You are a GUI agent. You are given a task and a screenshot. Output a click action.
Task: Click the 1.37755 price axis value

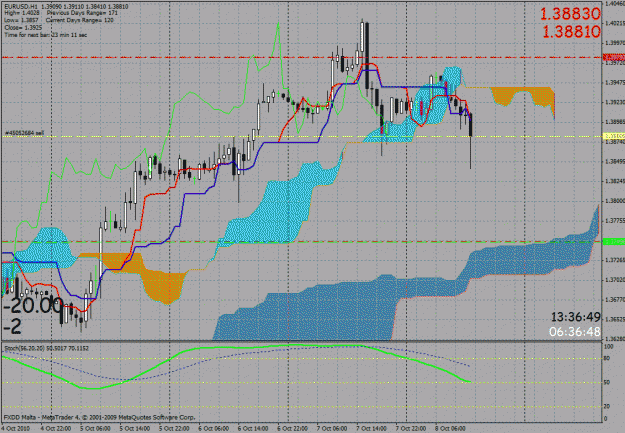[614, 220]
